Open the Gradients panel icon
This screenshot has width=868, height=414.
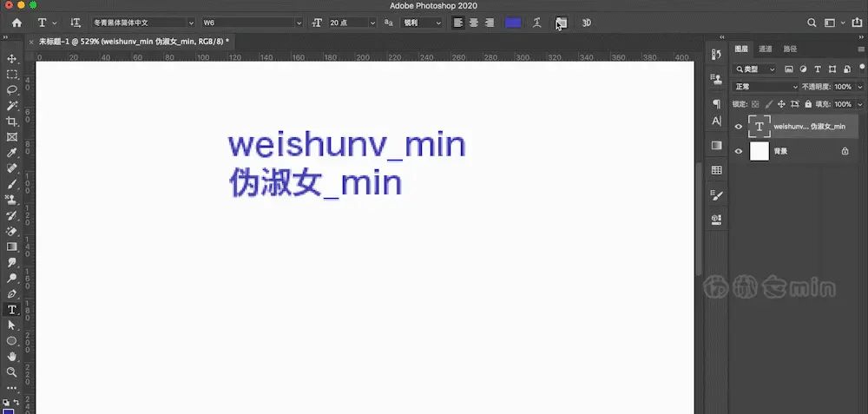tap(716, 145)
